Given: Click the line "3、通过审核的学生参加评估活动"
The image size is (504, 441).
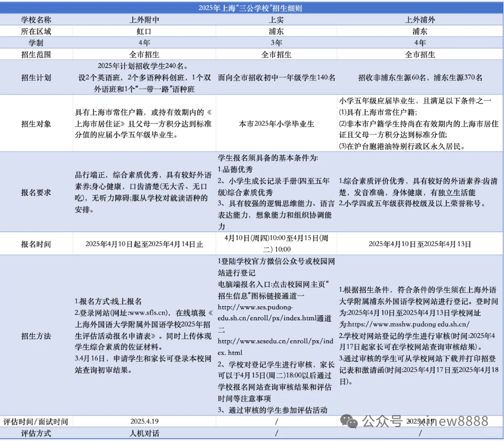Looking at the screenshot, I should point(272,410).
